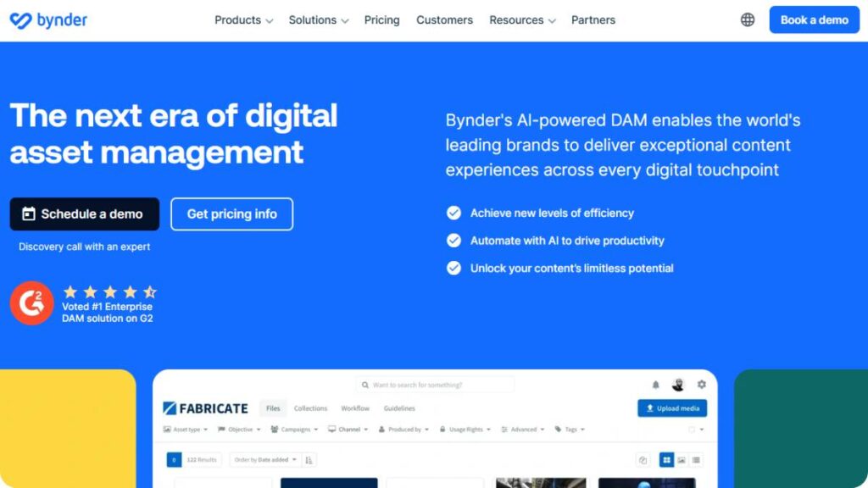Image resolution: width=868 pixels, height=488 pixels.
Task: Toggle sort direction icon beside Date added
Action: coord(309,460)
